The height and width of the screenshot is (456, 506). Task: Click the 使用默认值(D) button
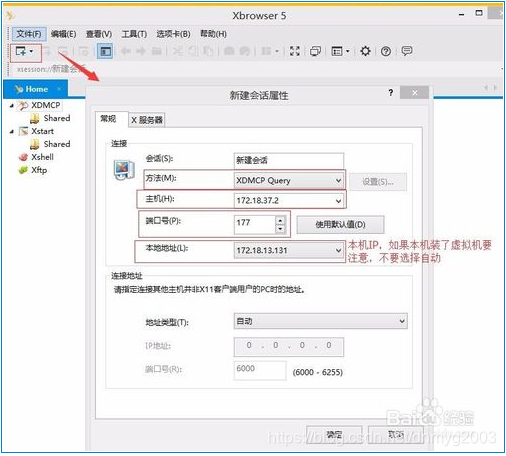pyautogui.click(x=340, y=225)
